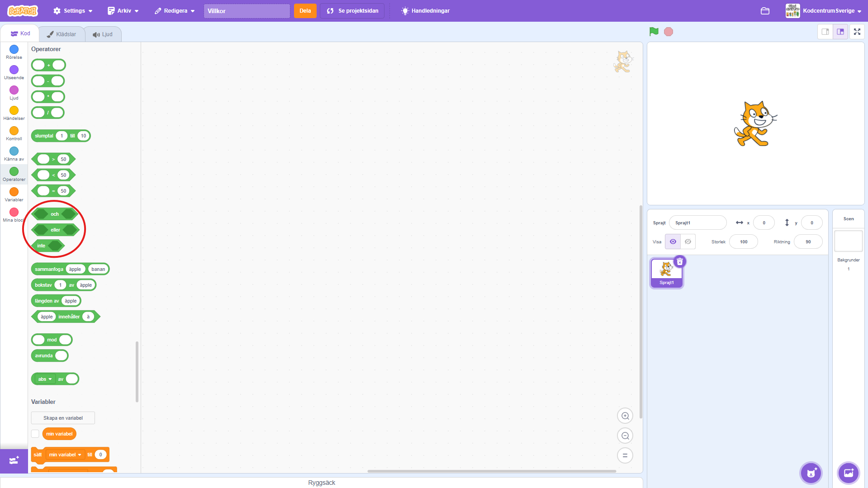Screen dimensions: 868x488
Task: Click the Storlek size field
Action: click(x=744, y=242)
